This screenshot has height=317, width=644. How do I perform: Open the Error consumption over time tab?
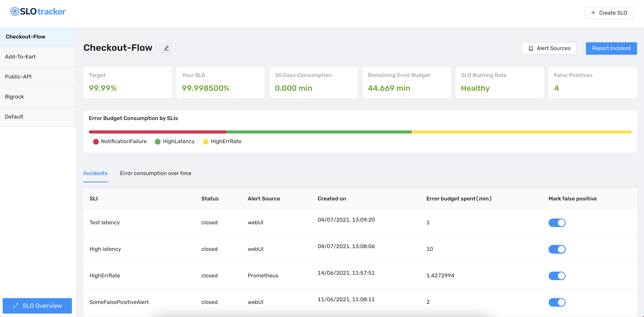[x=156, y=173]
